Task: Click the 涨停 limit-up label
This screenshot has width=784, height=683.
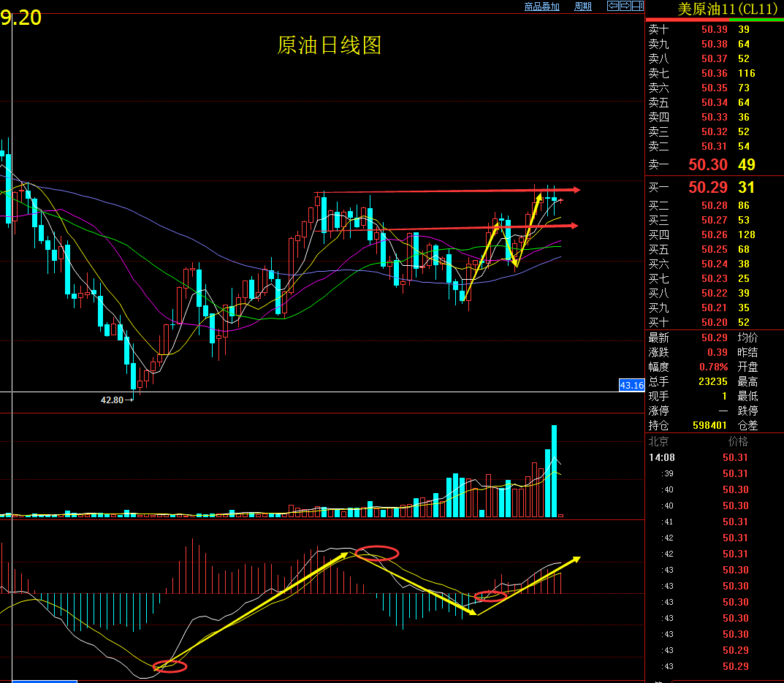Action: tap(658, 411)
